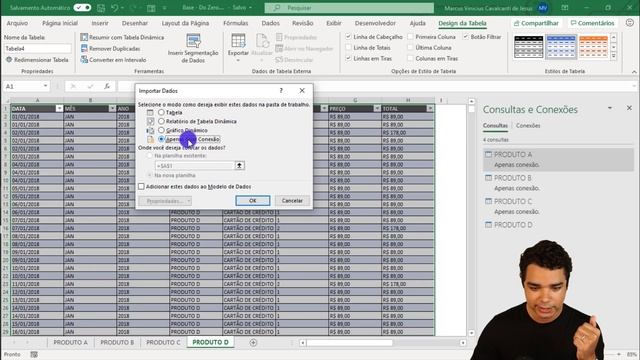The image size is (640, 360).
Task: Open the Inserir ribbon tab
Action: point(100,23)
